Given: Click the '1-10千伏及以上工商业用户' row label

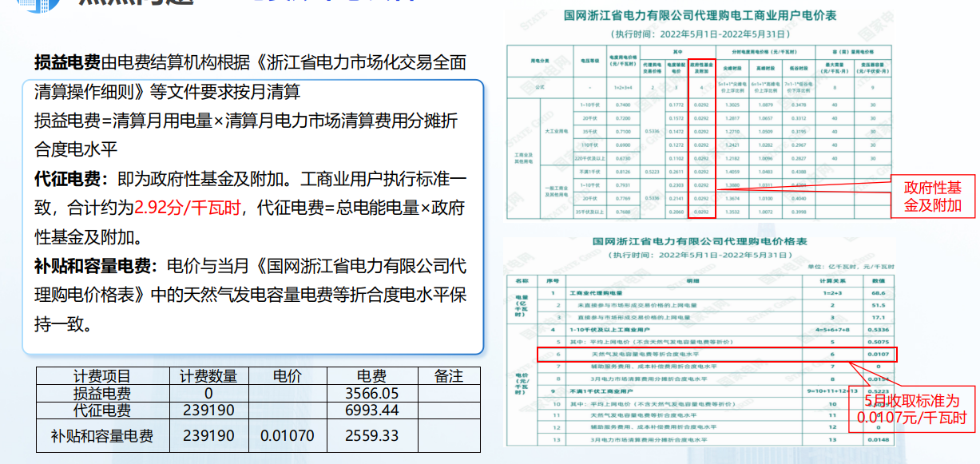Looking at the screenshot, I should tap(609, 330).
